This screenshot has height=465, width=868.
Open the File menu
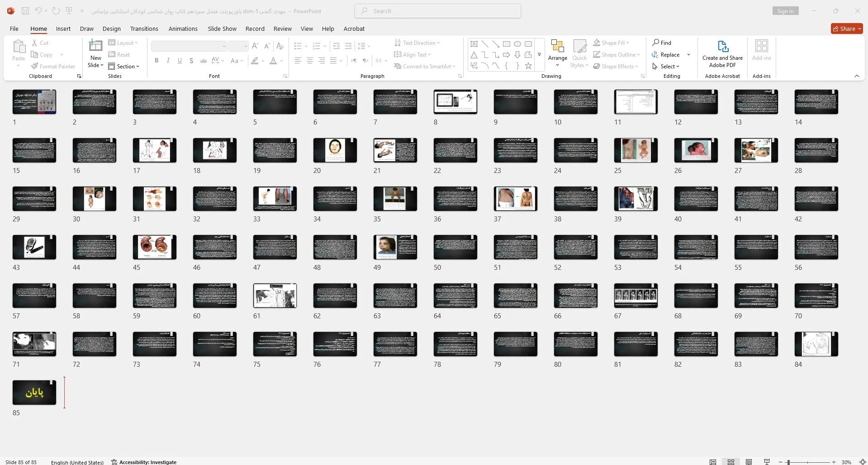14,29
